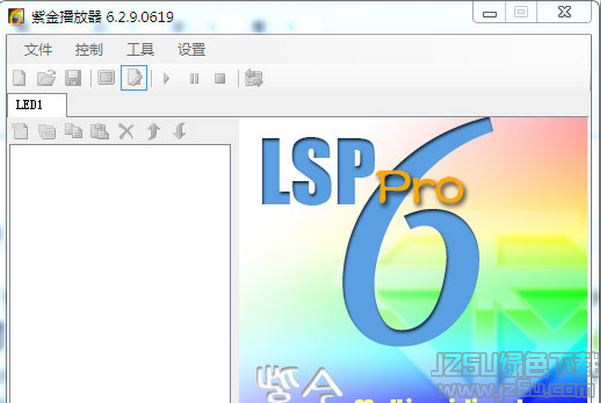Click the empty program list panel
The width and height of the screenshot is (601, 403).
pyautogui.click(x=120, y=274)
